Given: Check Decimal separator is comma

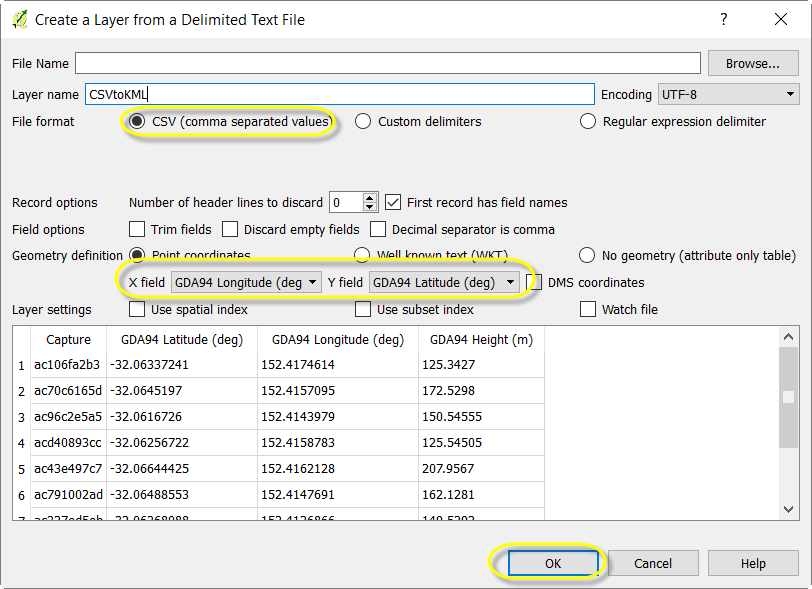Looking at the screenshot, I should click(x=378, y=229).
